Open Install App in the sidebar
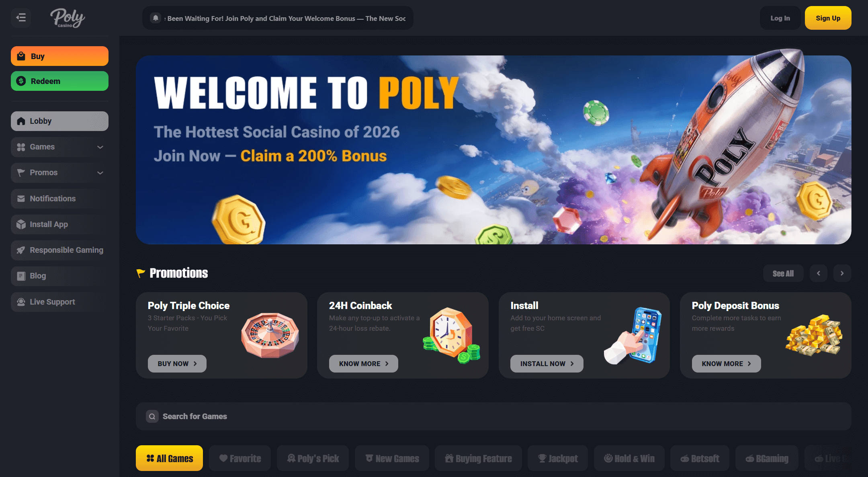The width and height of the screenshot is (868, 477). [59, 224]
